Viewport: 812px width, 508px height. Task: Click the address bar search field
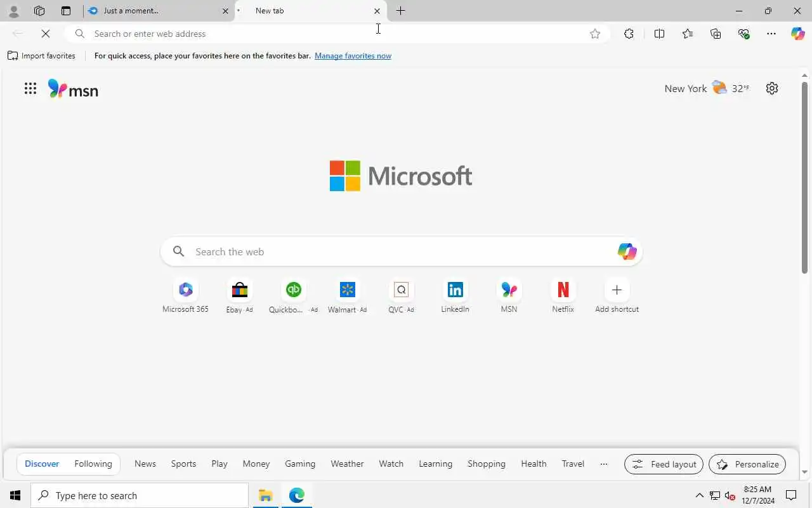336,34
